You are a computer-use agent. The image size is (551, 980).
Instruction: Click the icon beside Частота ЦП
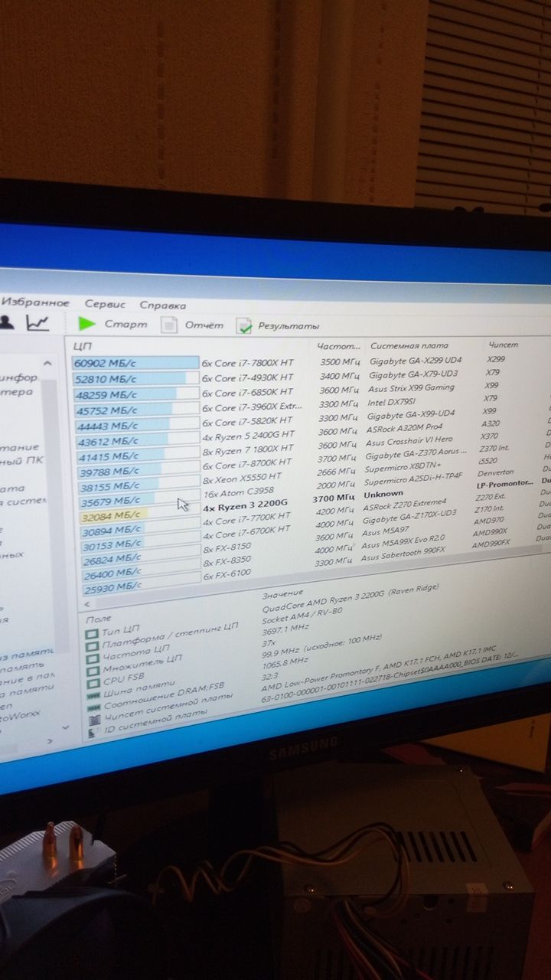coord(92,658)
